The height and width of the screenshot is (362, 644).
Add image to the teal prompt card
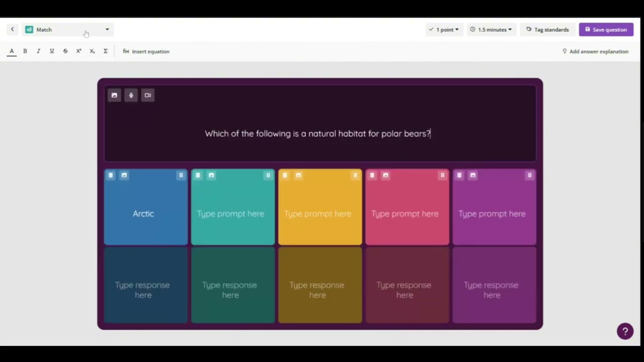(x=211, y=175)
